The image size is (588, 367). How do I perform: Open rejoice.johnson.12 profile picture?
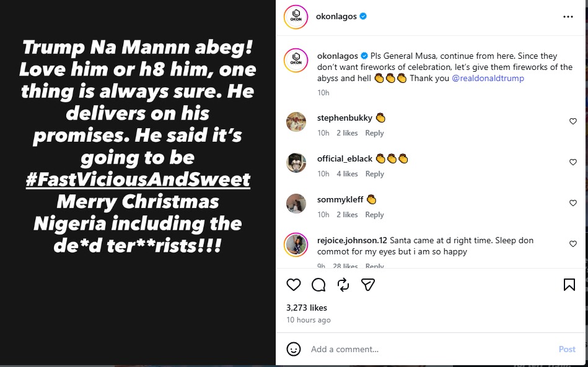296,244
